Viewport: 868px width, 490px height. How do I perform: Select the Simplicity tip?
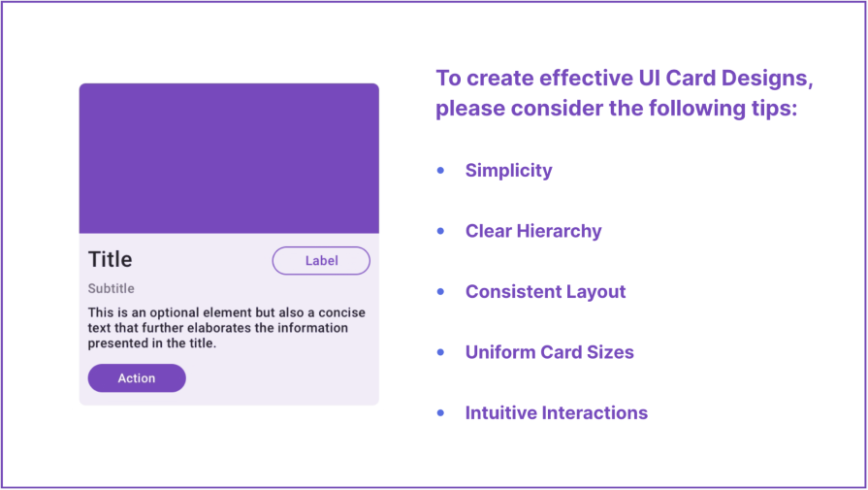[x=509, y=170]
